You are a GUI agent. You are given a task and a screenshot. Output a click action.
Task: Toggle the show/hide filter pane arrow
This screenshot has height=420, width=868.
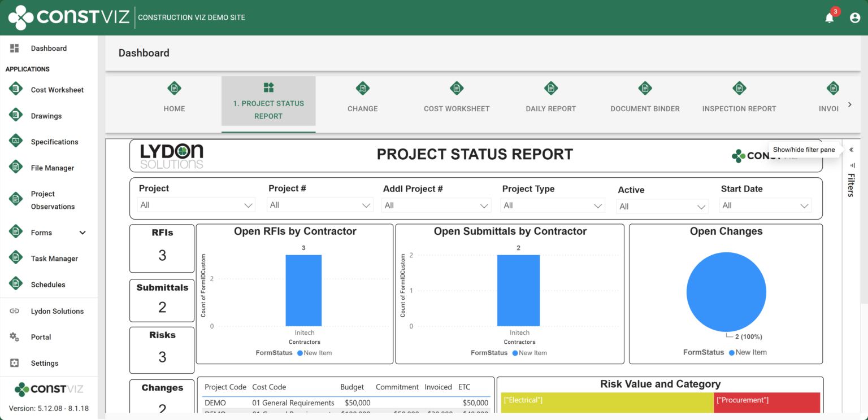point(851,150)
